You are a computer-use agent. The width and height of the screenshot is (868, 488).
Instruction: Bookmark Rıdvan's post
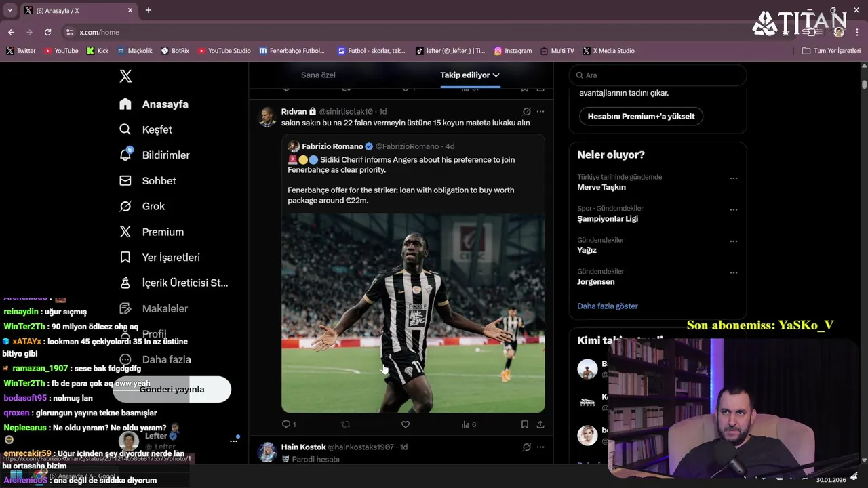(525, 424)
